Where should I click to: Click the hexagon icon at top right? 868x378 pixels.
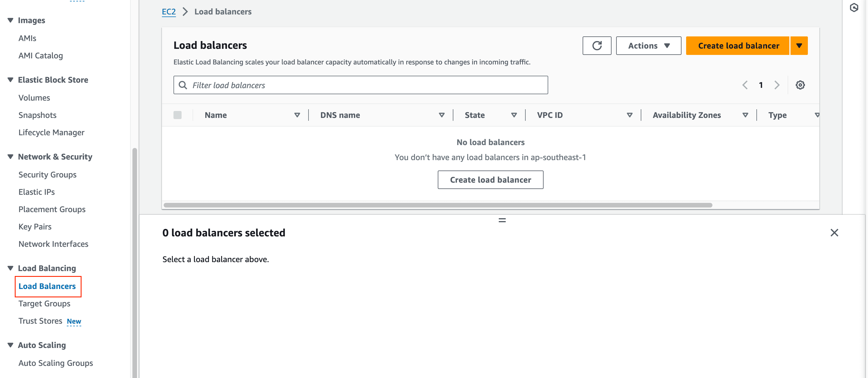tap(854, 8)
